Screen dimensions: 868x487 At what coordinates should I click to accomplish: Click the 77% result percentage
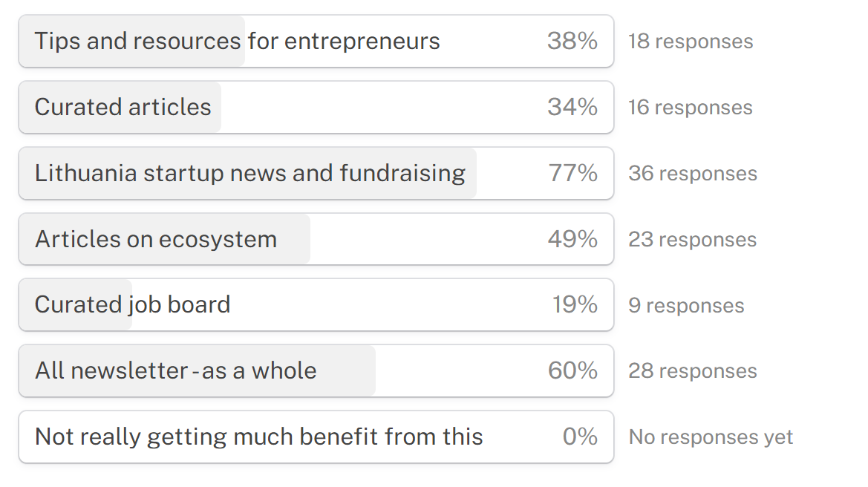(x=573, y=174)
